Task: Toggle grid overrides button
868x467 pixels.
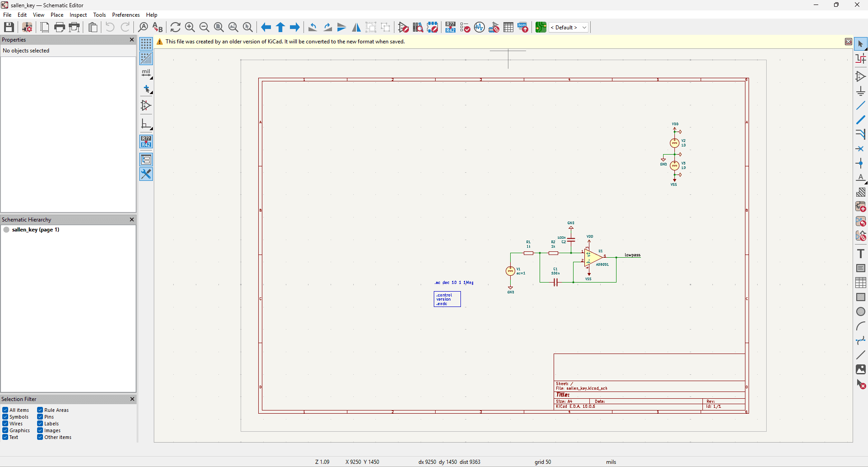Action: click(146, 58)
